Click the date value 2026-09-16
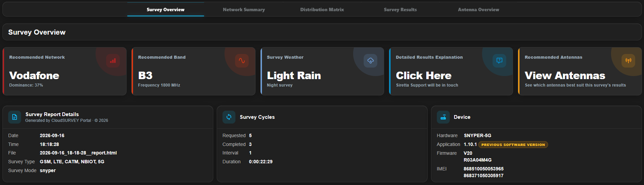Image resolution: width=644 pixels, height=185 pixels. coord(52,135)
